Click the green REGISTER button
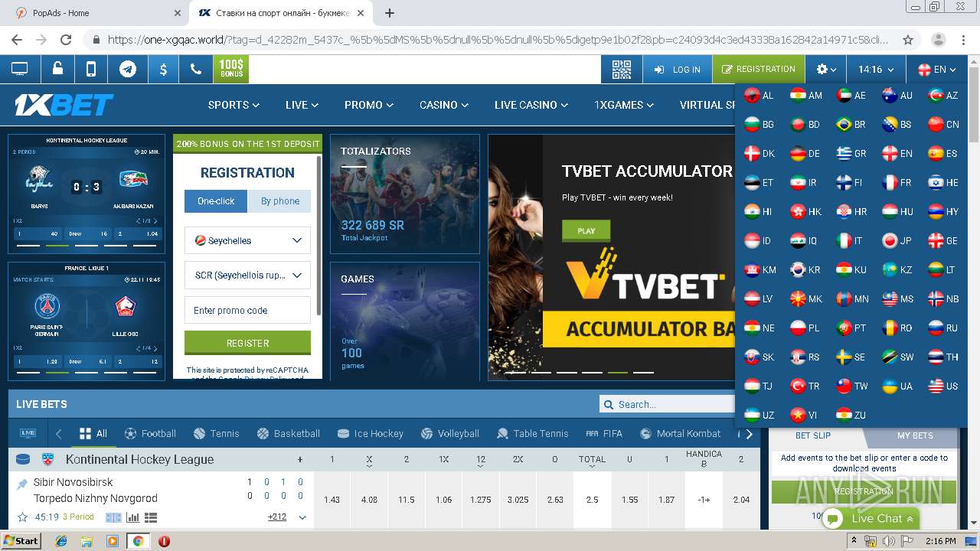 [247, 343]
